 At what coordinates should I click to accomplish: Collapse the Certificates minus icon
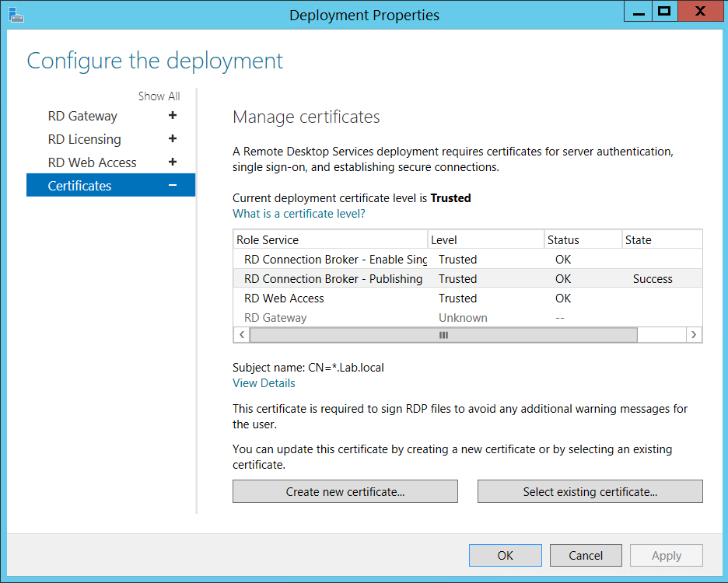(x=173, y=186)
